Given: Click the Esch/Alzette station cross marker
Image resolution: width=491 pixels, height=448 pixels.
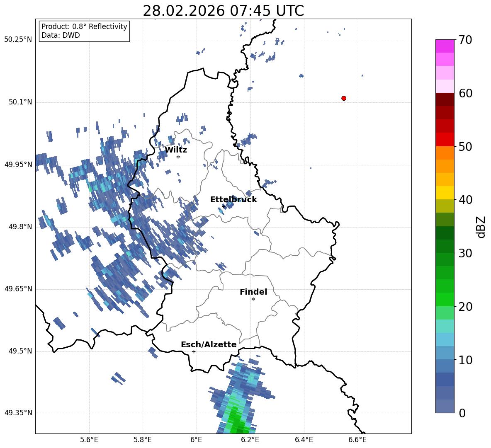Looking at the screenshot, I should click(x=194, y=351).
